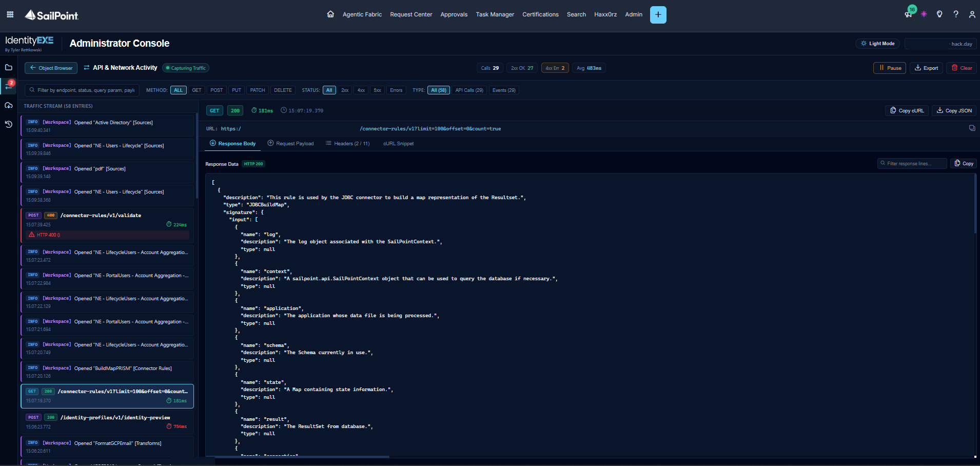Screen dimensions: 980x466
Task: Switch to Light Mode
Action: point(878,44)
